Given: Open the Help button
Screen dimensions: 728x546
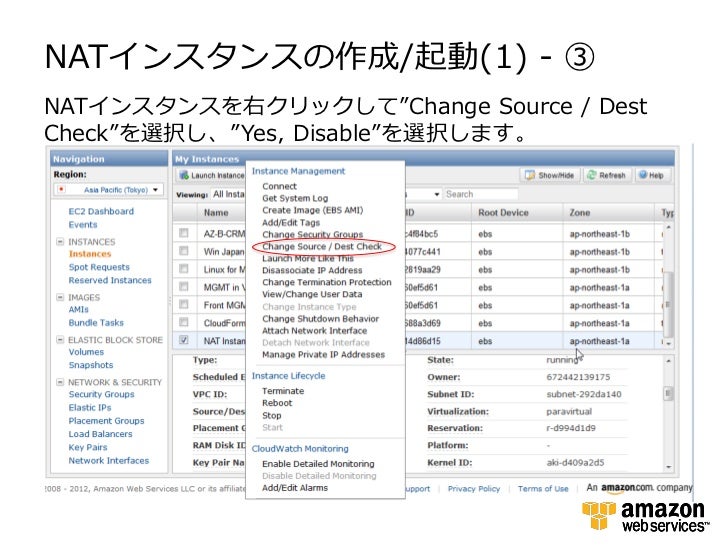Looking at the screenshot, I should (x=651, y=175).
